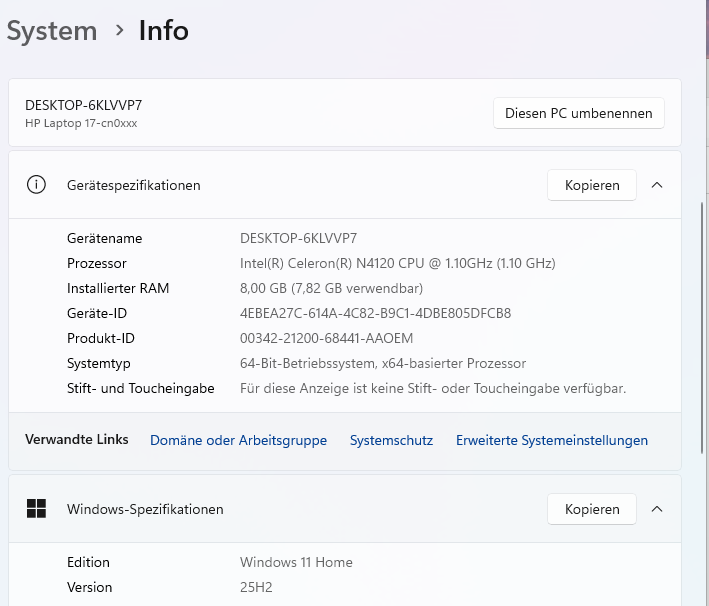The height and width of the screenshot is (606, 709).
Task: Open the Domäne oder Arbeitsgruppe link
Action: pos(238,440)
